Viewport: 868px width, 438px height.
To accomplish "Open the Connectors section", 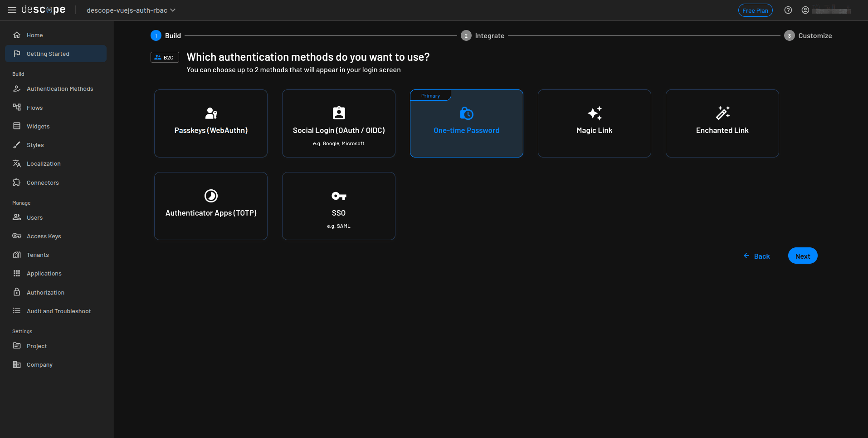I will 43,182.
